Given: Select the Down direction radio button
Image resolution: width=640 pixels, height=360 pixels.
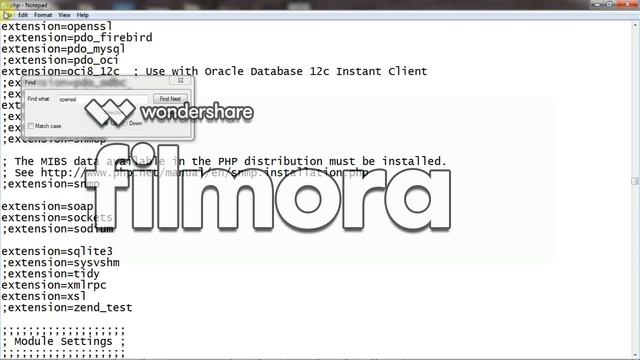Looking at the screenshot, I should [124, 123].
